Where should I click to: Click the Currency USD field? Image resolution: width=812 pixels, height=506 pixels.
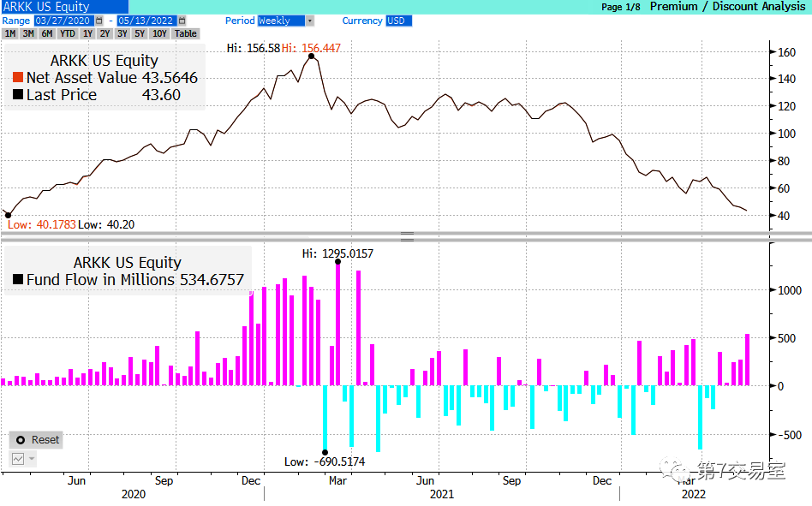tap(398, 21)
